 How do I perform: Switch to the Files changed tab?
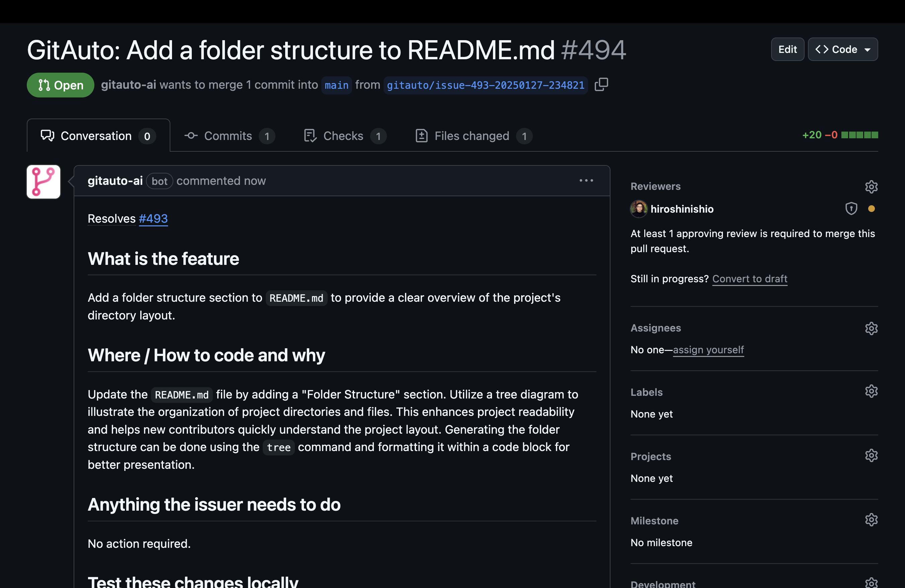pyautogui.click(x=472, y=135)
